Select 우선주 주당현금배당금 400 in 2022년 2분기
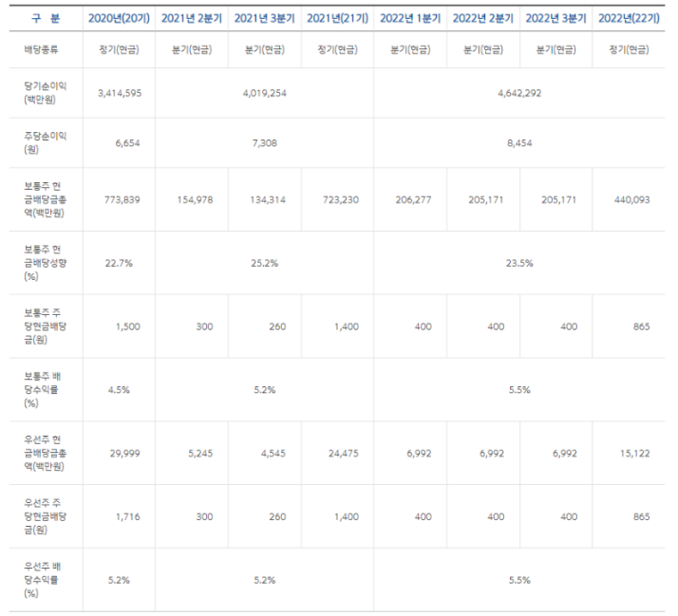 click(x=496, y=516)
